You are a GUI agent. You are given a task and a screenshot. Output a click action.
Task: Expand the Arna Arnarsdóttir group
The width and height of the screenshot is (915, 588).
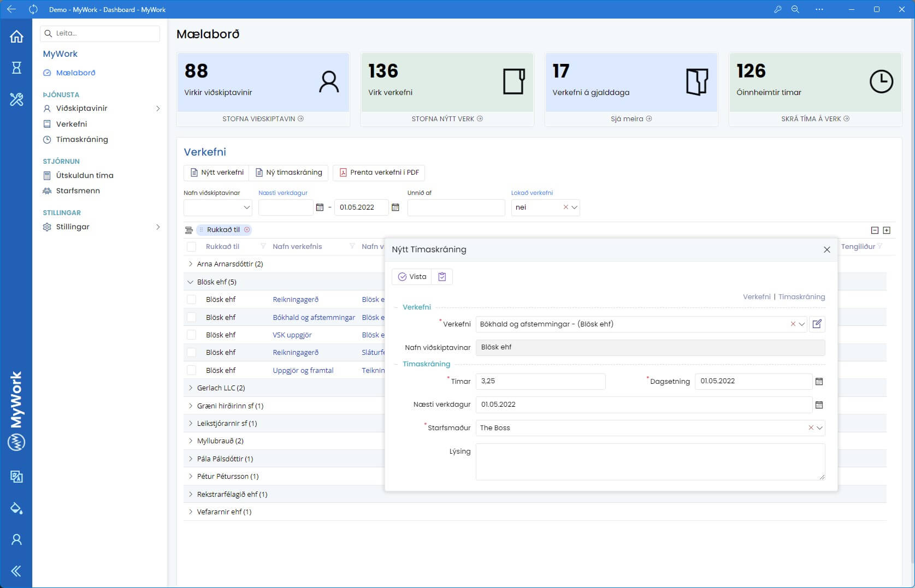(190, 264)
